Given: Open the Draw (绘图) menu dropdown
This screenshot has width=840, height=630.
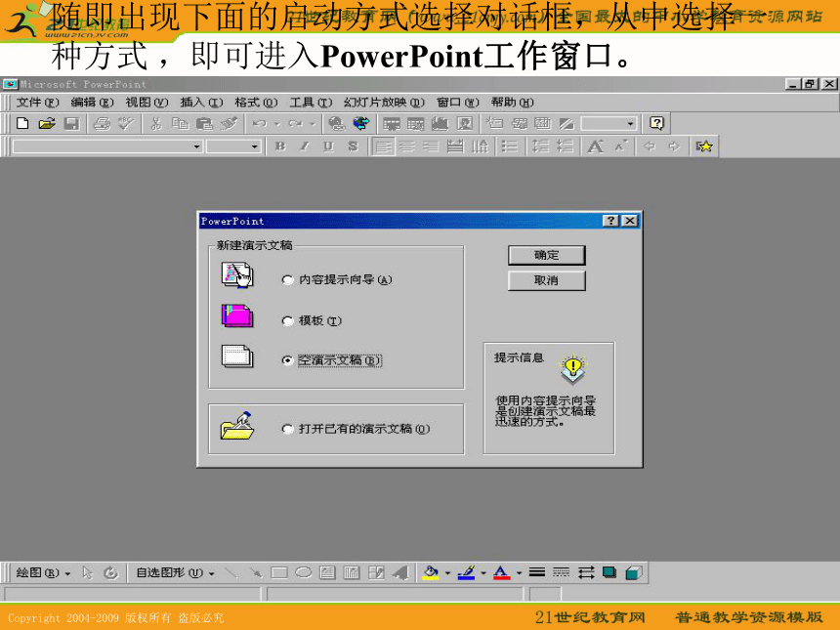Looking at the screenshot, I should [43, 572].
